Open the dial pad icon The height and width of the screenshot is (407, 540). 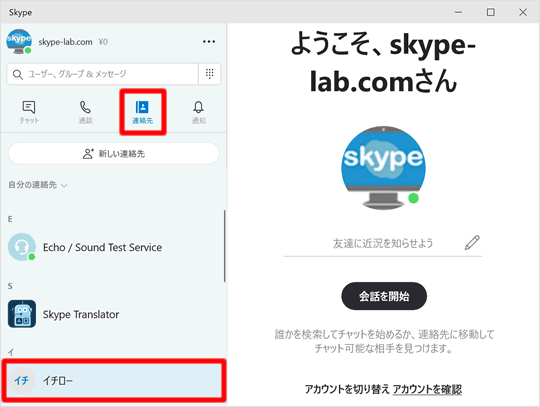point(209,74)
